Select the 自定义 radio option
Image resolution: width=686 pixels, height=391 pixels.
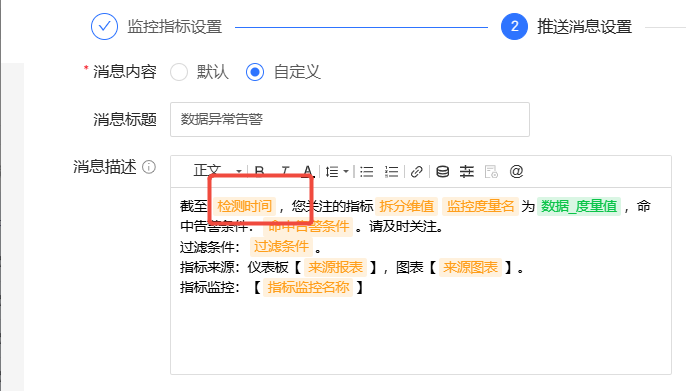coord(255,72)
